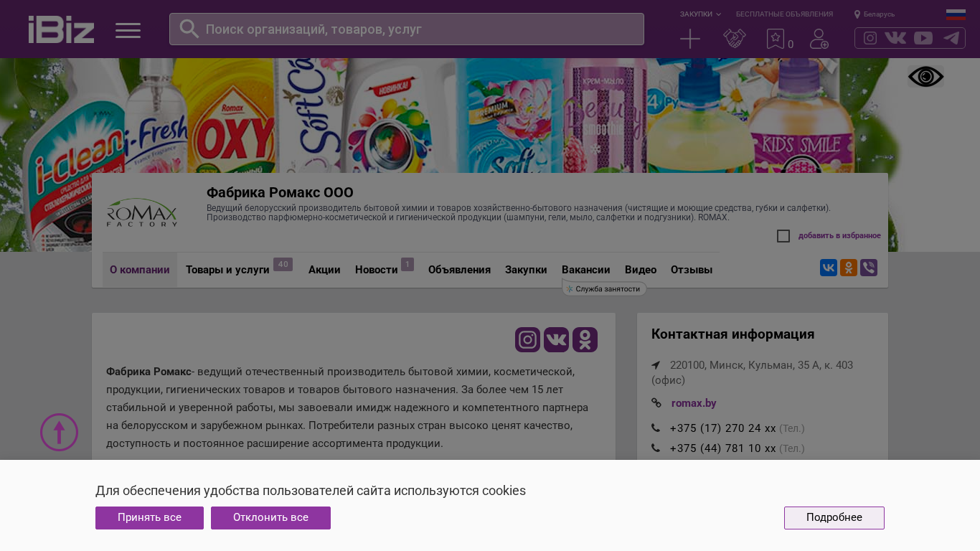Click the magnifier search icon
980x551 pixels.
click(189, 29)
